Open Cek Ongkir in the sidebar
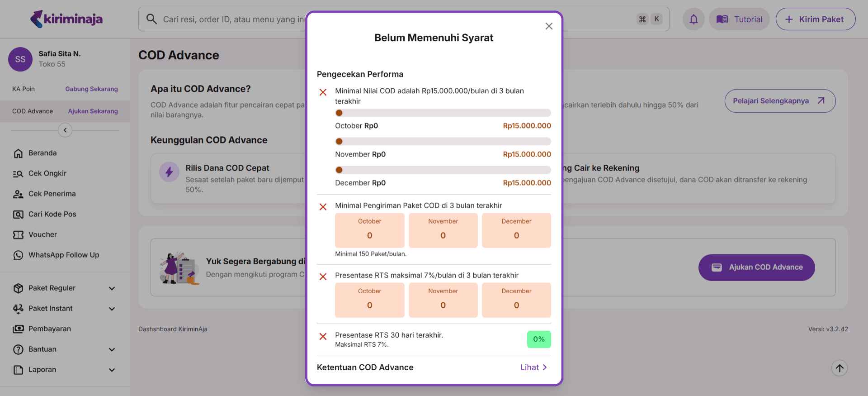 click(x=47, y=174)
